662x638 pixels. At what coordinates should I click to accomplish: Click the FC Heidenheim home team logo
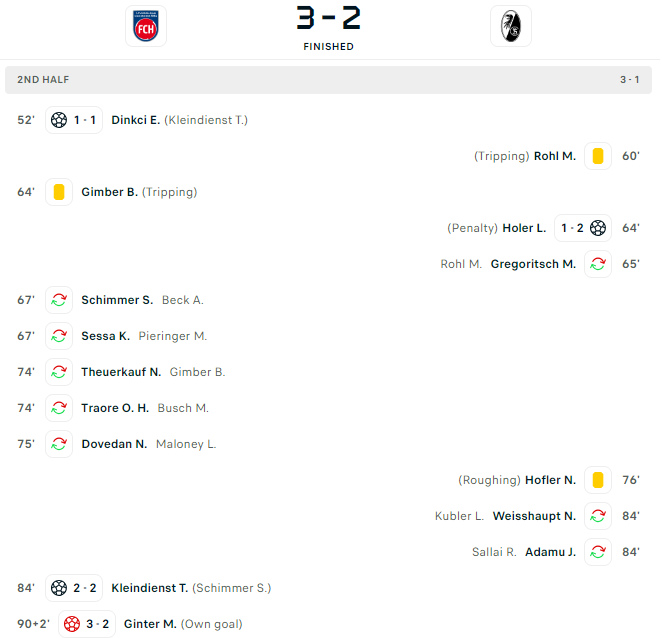pyautogui.click(x=146, y=26)
